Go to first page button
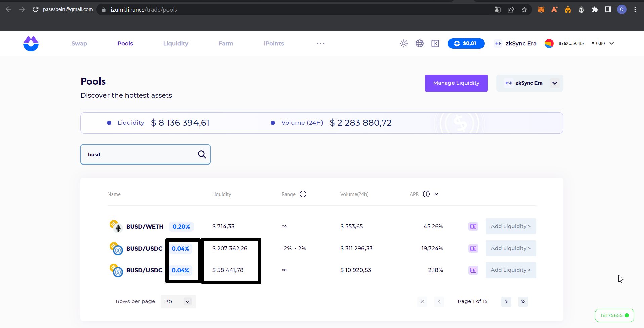Image resolution: width=644 pixels, height=328 pixels. [422, 302]
